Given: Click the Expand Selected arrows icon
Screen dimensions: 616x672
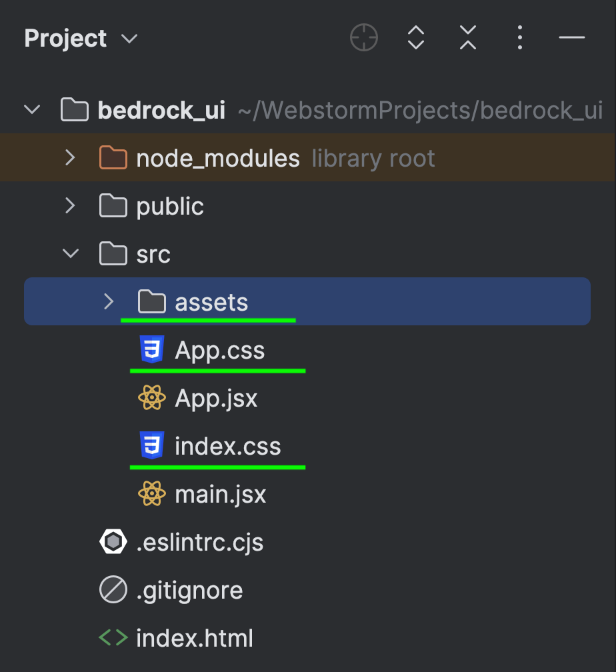Looking at the screenshot, I should (x=416, y=38).
